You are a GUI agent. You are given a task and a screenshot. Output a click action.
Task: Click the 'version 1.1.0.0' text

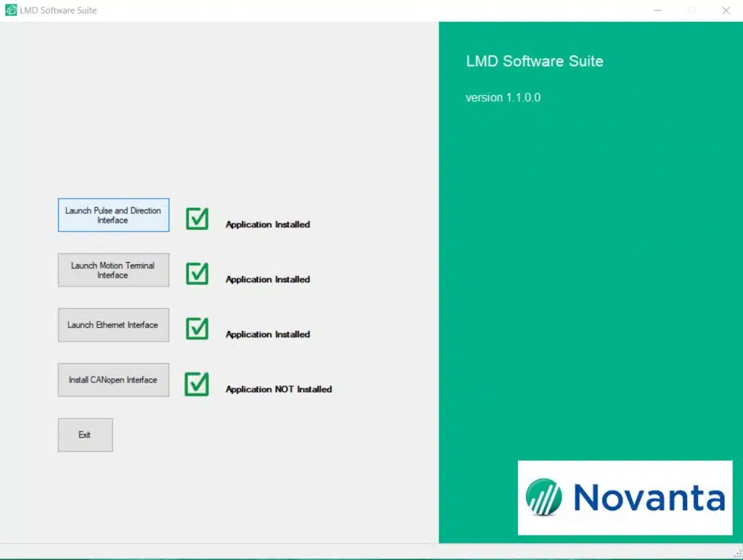click(504, 98)
